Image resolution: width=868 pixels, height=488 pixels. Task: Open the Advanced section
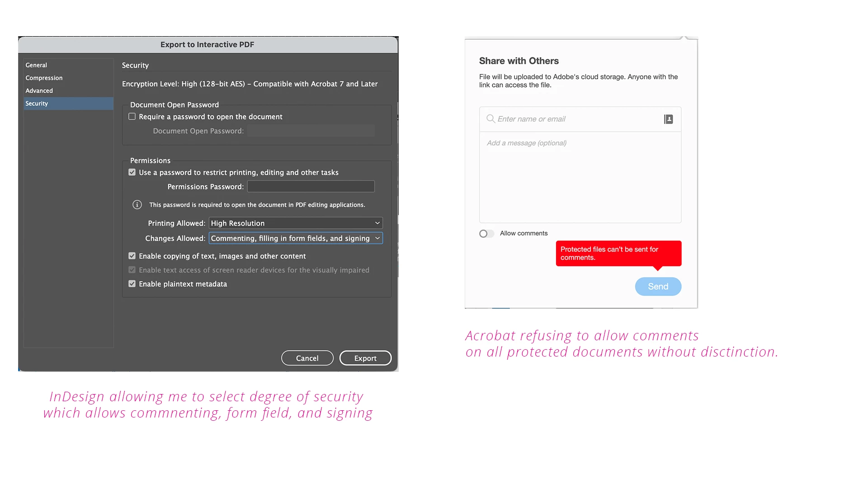(39, 90)
